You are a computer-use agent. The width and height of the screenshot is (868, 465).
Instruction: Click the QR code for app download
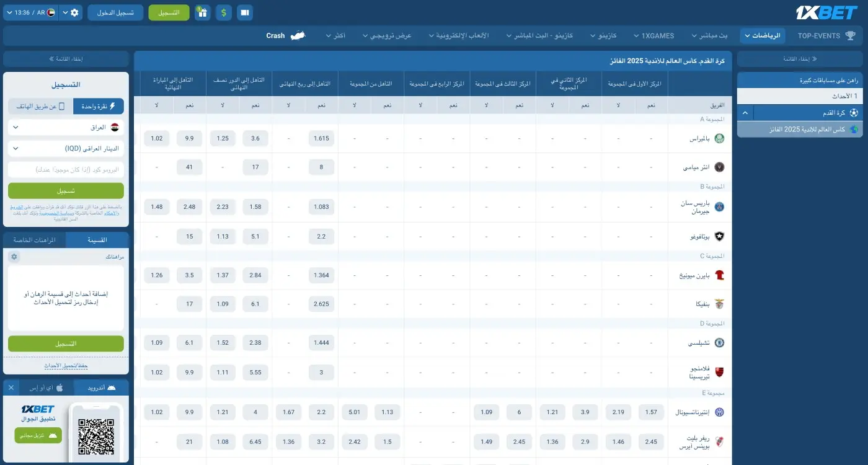point(96,436)
